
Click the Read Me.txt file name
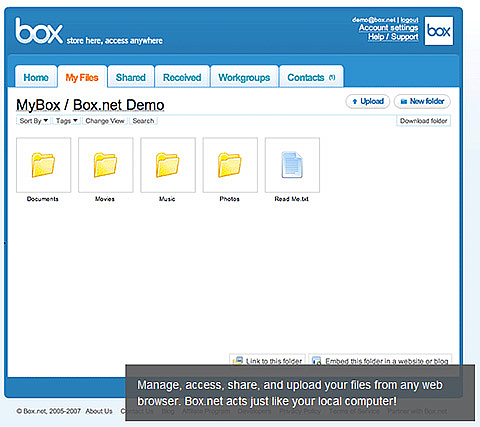click(x=292, y=199)
